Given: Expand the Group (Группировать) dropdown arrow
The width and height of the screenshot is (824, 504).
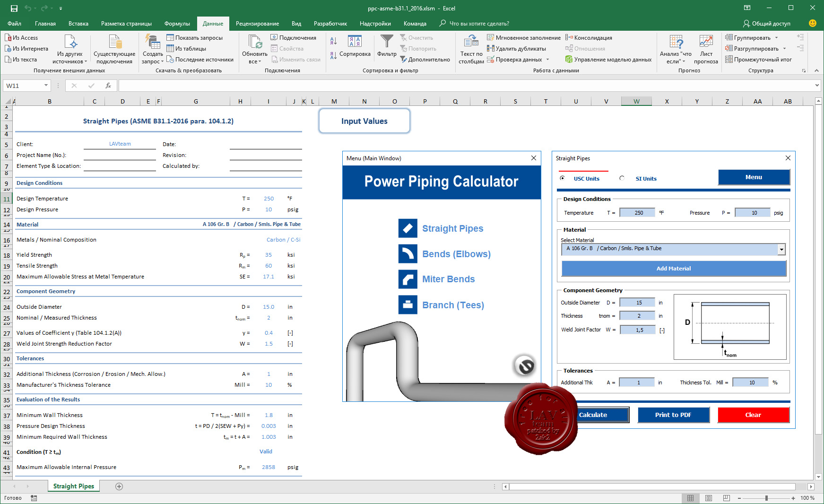Looking at the screenshot, I should click(x=776, y=38).
